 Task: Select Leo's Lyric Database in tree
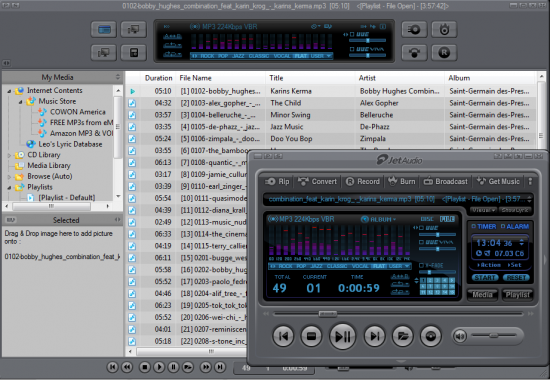(65, 144)
